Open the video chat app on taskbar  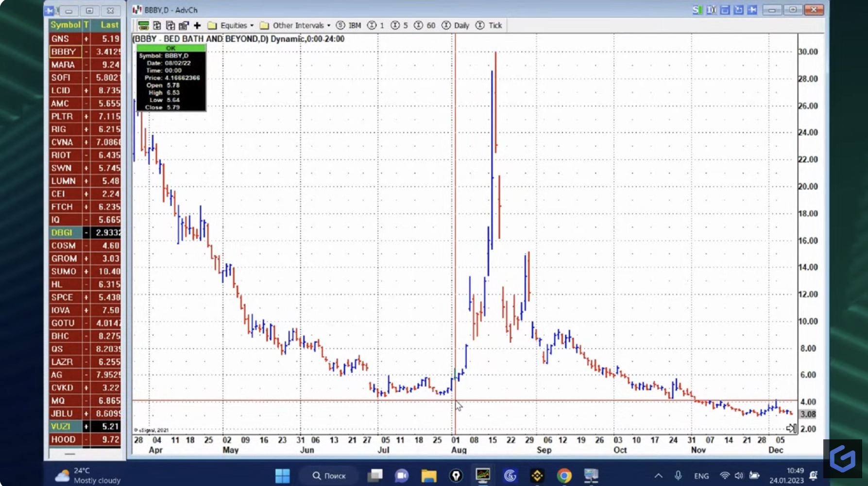pos(402,475)
